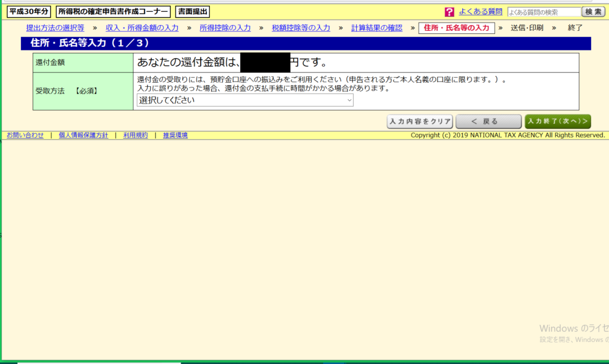
Task: Open the お問い合わせ footer link
Action: (x=25, y=135)
